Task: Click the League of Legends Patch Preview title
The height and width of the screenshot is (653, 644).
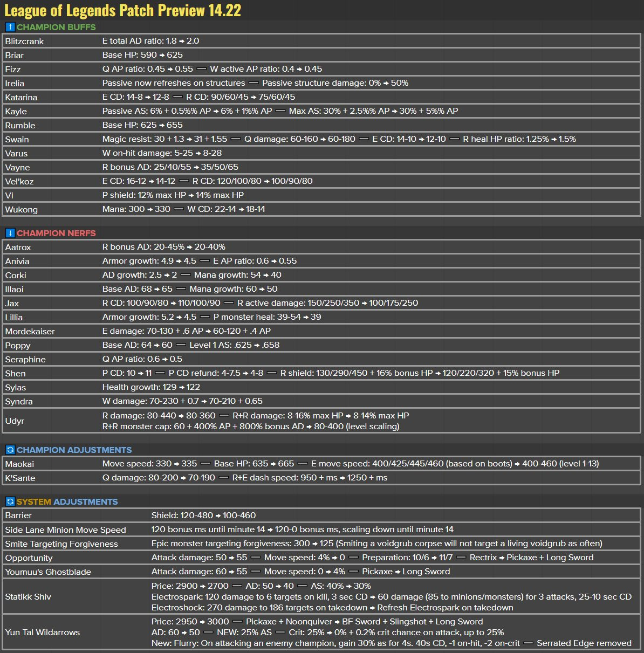Action: point(122,10)
